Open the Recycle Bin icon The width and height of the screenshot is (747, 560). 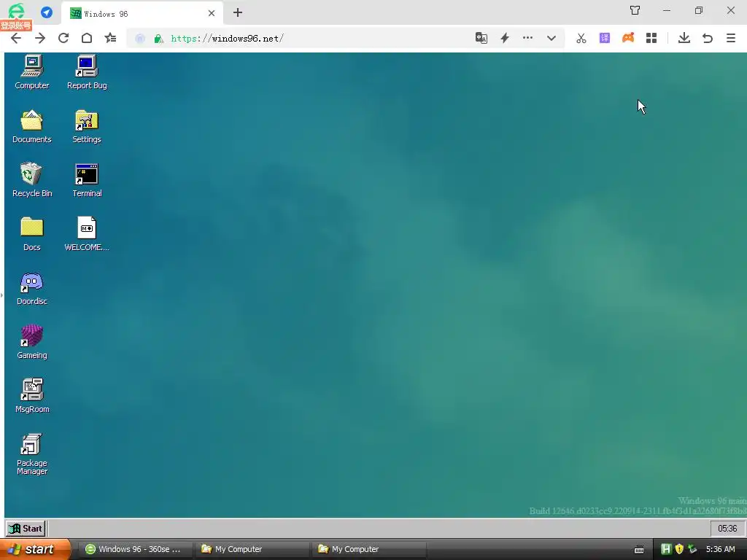tap(32, 180)
